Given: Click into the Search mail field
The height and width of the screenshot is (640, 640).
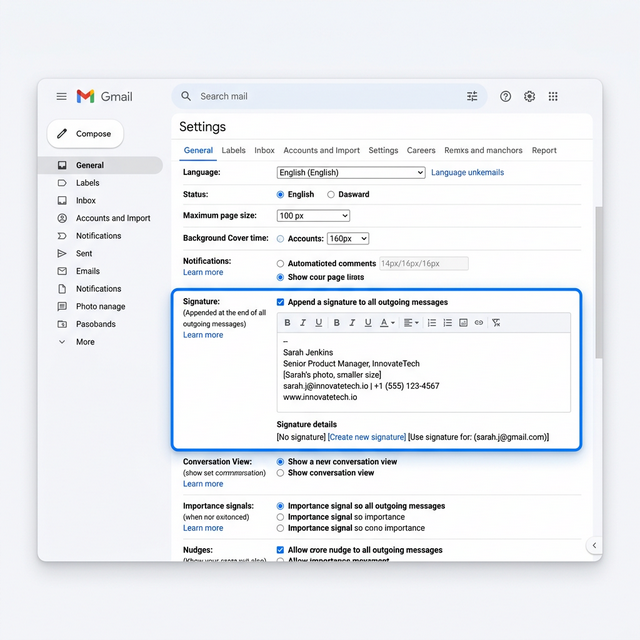Looking at the screenshot, I should [x=327, y=96].
